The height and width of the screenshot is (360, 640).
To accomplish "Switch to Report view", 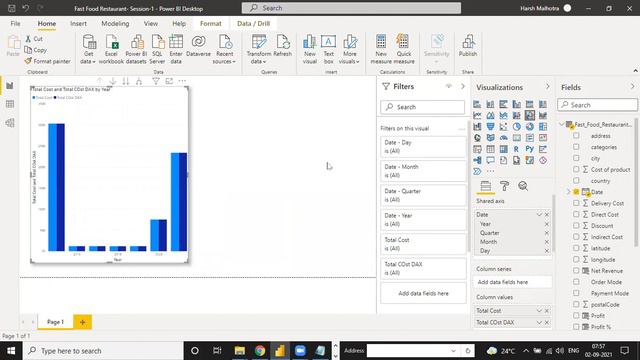I will point(10,86).
